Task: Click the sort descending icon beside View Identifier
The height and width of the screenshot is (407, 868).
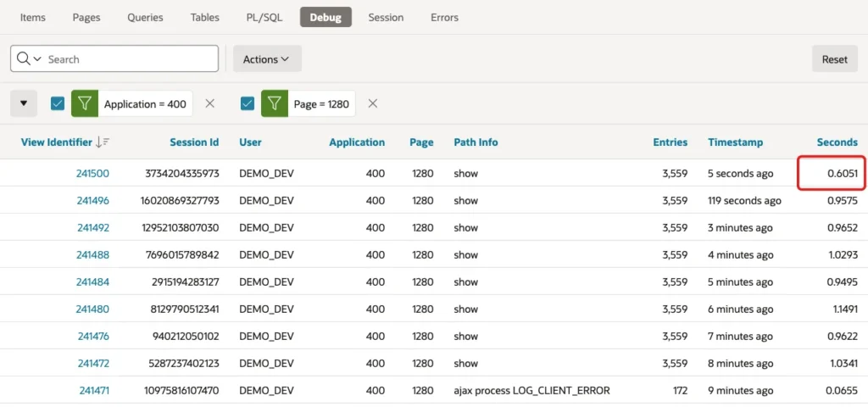Action: point(103,142)
